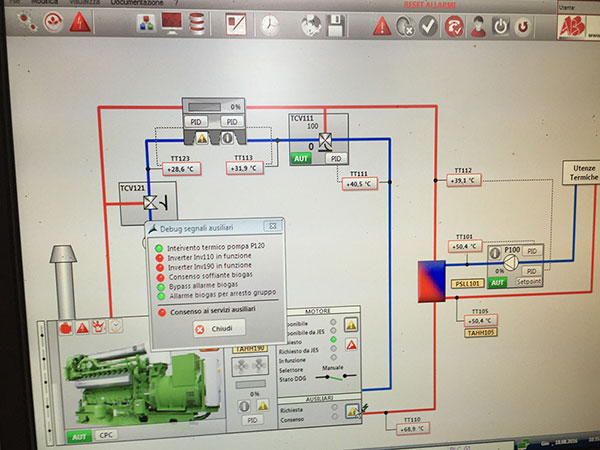This screenshot has width=600, height=450.
Task: Open PID settings under TCV111 valve
Action: click(x=337, y=158)
